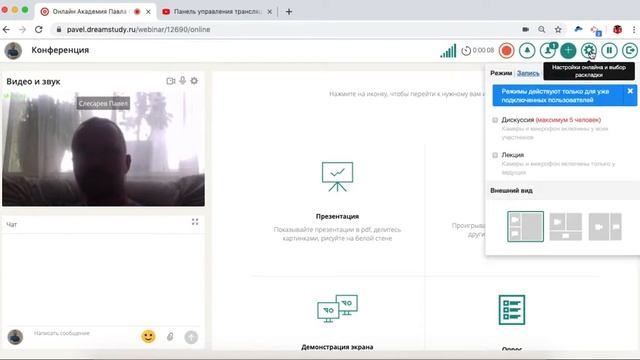The width and height of the screenshot is (640, 360).
Task: Close the blue info banner
Action: click(630, 91)
